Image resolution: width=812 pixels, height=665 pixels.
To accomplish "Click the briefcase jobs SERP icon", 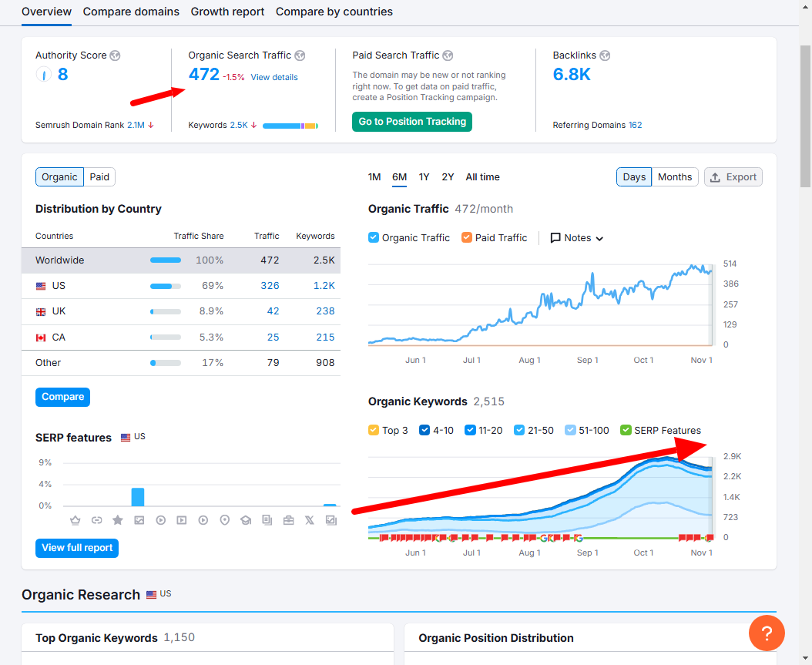I will (288, 520).
